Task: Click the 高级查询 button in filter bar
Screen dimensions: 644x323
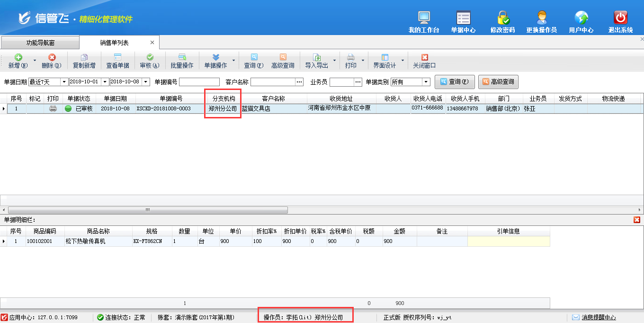Action: pos(498,82)
